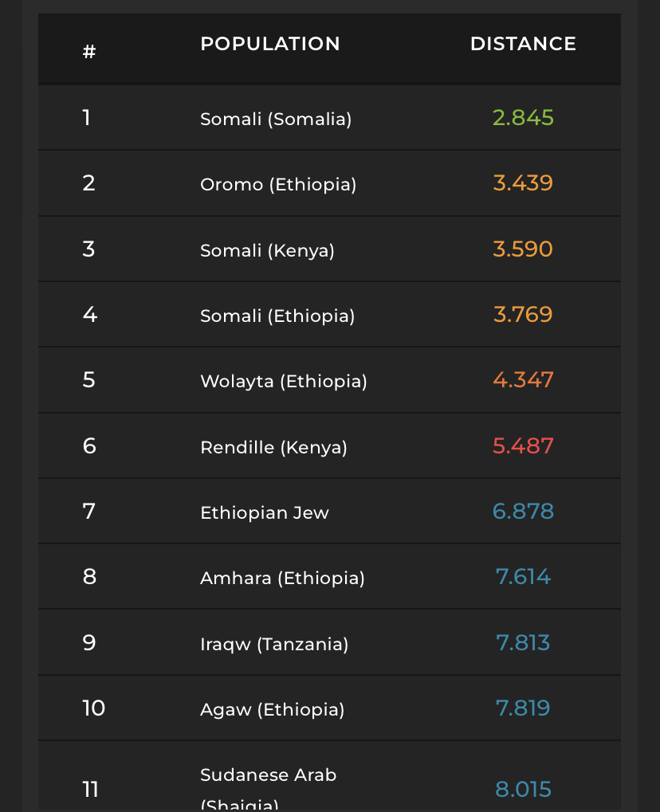Select the Somali (Somalia) population entry

pos(276,119)
